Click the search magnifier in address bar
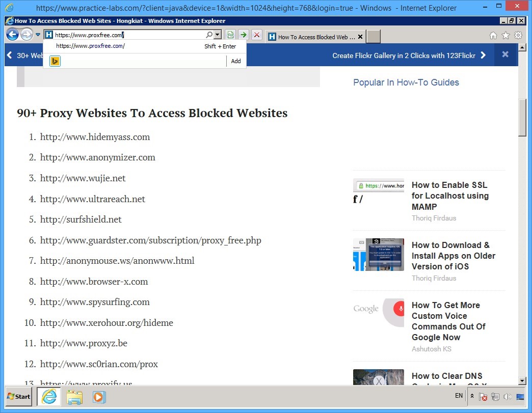The image size is (532, 413). 209,35
